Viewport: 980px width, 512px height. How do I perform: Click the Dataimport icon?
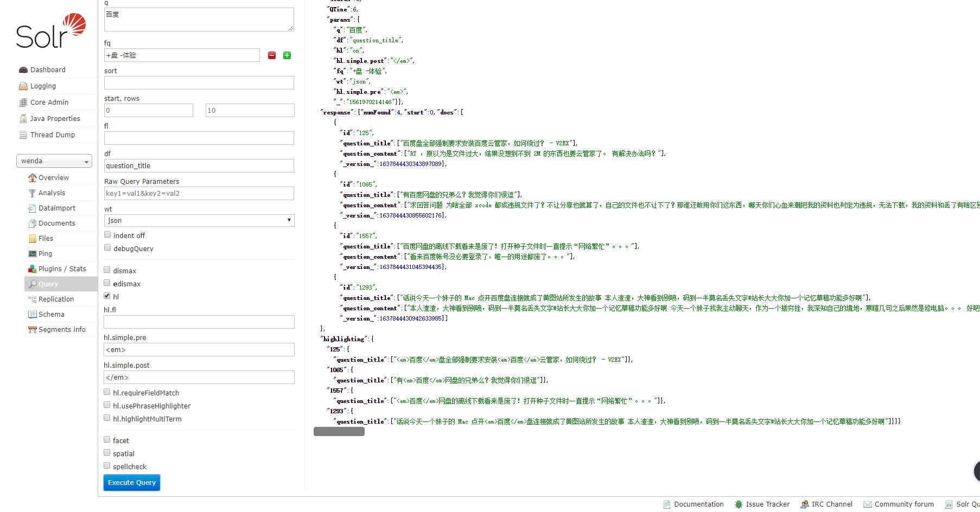pyautogui.click(x=33, y=208)
